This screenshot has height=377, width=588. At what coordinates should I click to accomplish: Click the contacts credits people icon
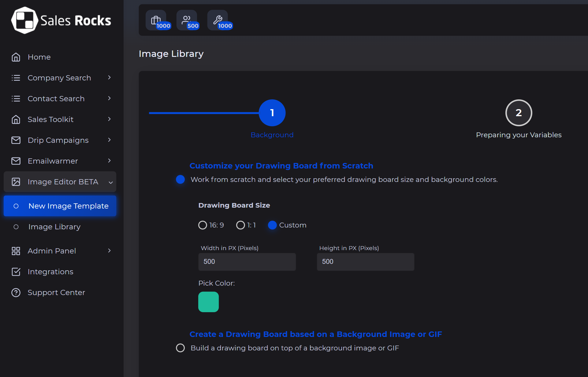coord(186,20)
